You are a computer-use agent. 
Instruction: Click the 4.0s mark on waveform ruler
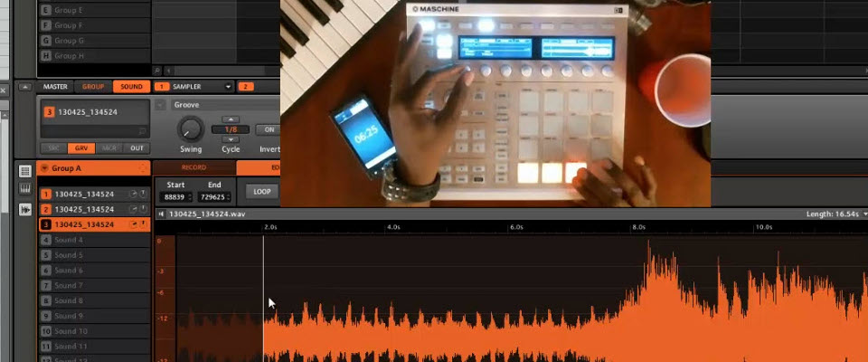click(x=393, y=227)
